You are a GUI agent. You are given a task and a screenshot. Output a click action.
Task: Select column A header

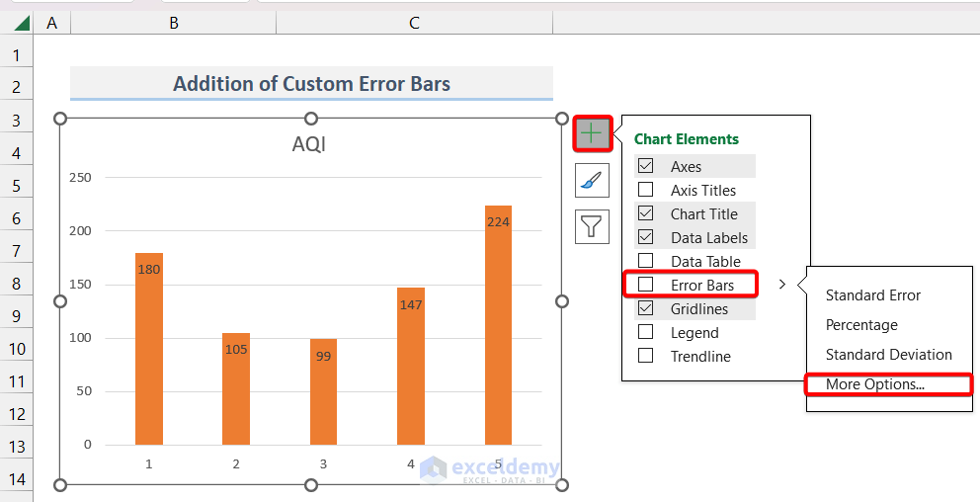click(52, 23)
